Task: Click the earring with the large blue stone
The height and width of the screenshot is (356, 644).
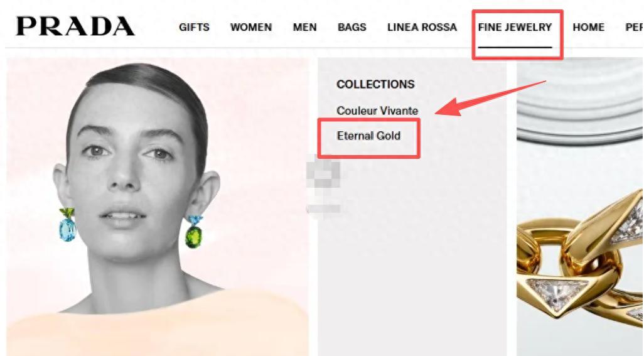Action: 67,225
